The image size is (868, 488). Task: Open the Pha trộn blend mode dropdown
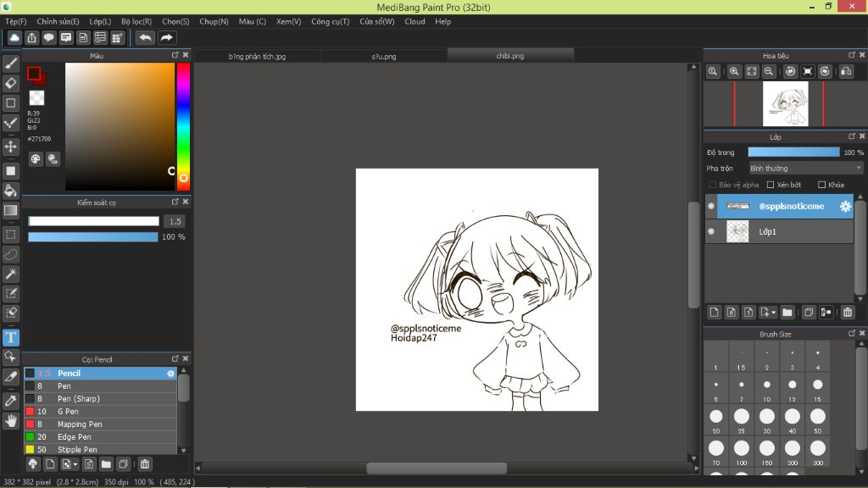coord(805,169)
